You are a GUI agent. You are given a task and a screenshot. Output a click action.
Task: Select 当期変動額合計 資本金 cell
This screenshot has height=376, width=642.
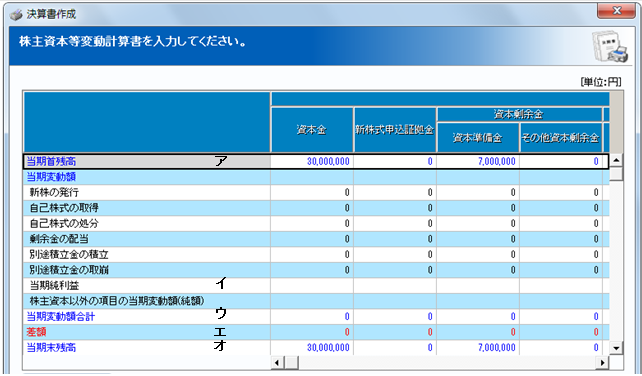click(x=312, y=317)
